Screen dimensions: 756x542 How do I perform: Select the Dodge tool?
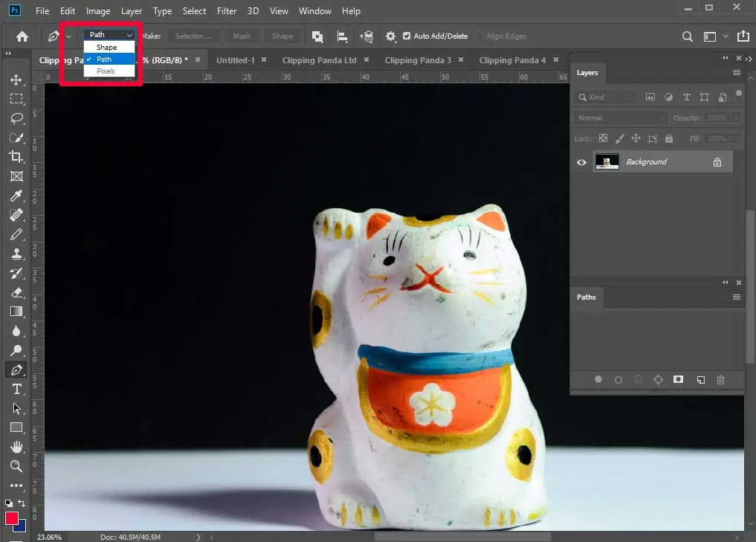pos(16,350)
